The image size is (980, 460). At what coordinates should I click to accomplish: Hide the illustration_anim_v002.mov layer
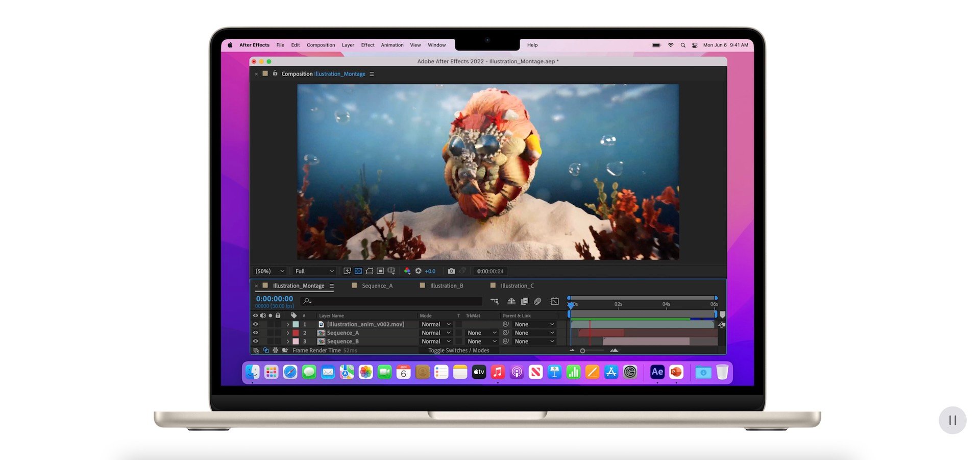tap(255, 324)
